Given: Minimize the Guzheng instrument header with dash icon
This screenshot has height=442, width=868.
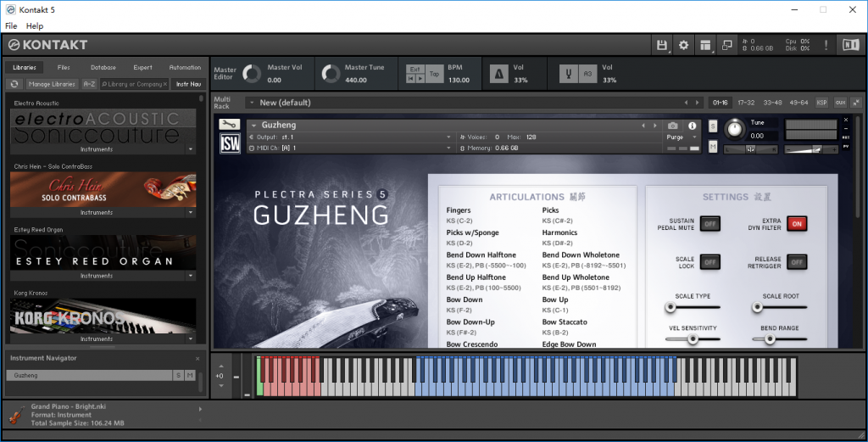Looking at the screenshot, I should (846, 129).
